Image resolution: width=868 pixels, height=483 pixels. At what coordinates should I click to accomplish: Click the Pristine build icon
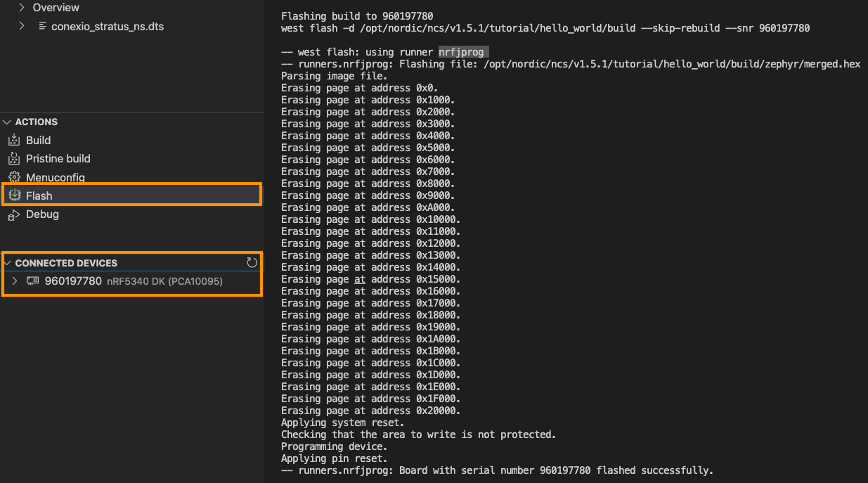click(x=13, y=159)
